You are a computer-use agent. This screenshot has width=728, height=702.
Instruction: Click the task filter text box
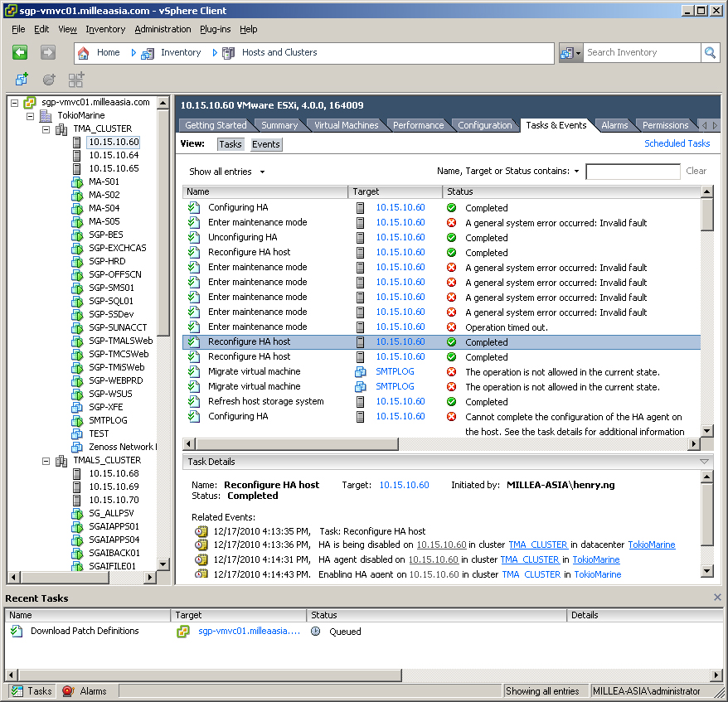click(633, 172)
